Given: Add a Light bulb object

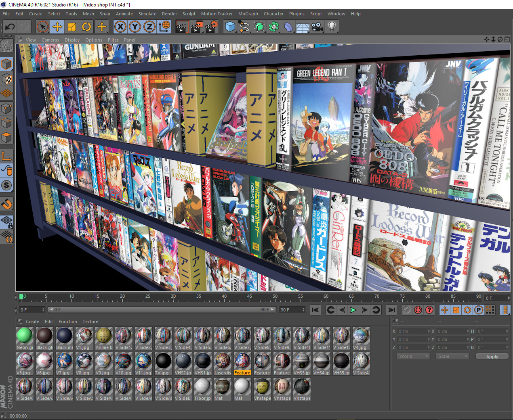Looking at the screenshot, I should tap(332, 27).
